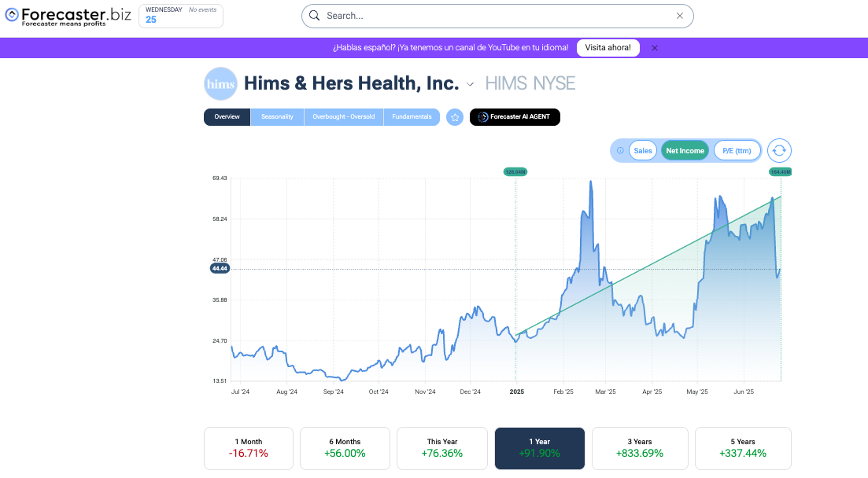Click the Oct '24 x-axis label
Image resolution: width=868 pixels, height=478 pixels.
tap(379, 392)
